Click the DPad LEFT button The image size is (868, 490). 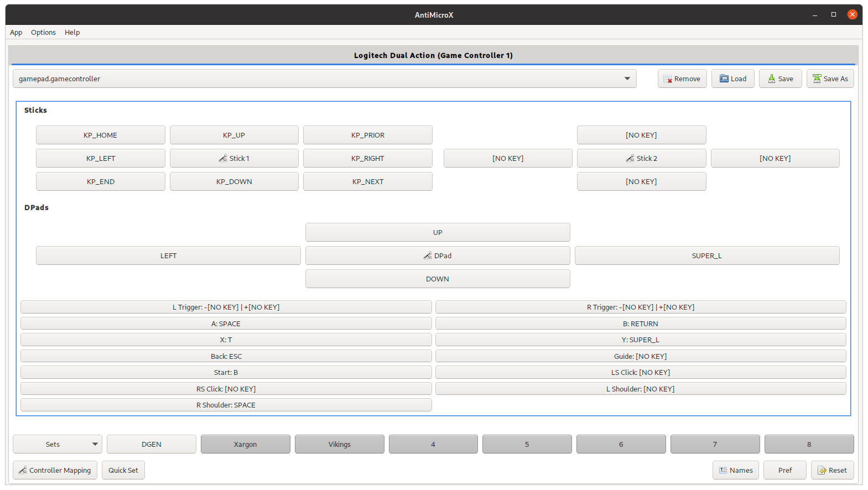tap(169, 256)
